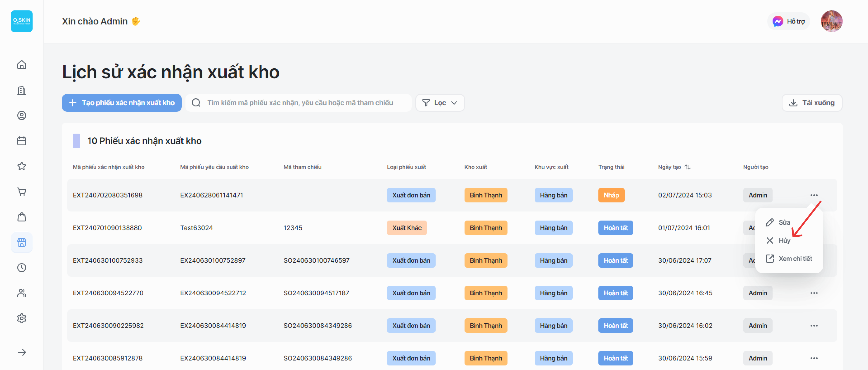Open the Lọc filter dropdown

click(439, 103)
